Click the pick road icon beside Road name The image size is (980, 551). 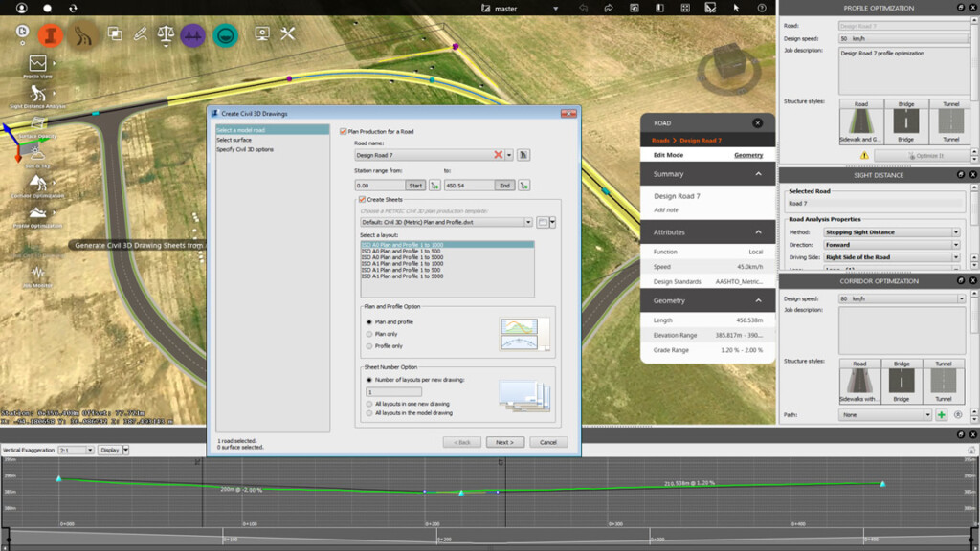[x=523, y=155]
